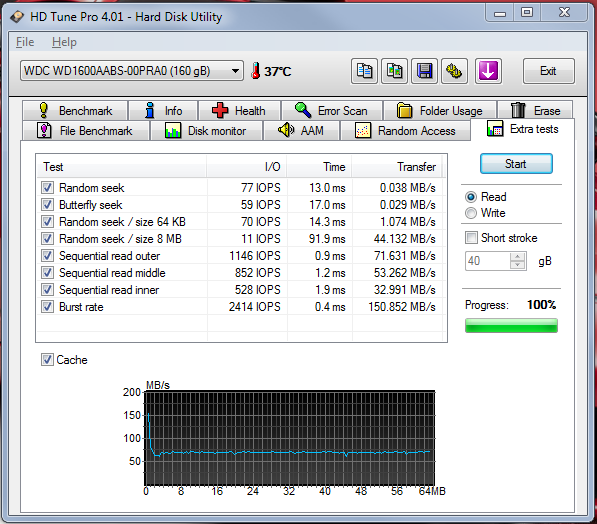The height and width of the screenshot is (524, 597).
Task: Expand the WDC WD1600AABS drive dropdown
Action: [x=132, y=71]
